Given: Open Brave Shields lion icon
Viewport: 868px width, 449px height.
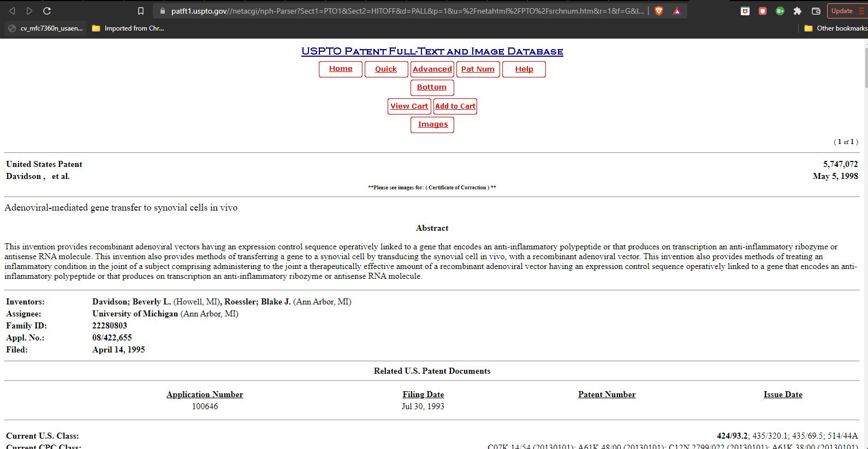Looking at the screenshot, I should [x=659, y=11].
